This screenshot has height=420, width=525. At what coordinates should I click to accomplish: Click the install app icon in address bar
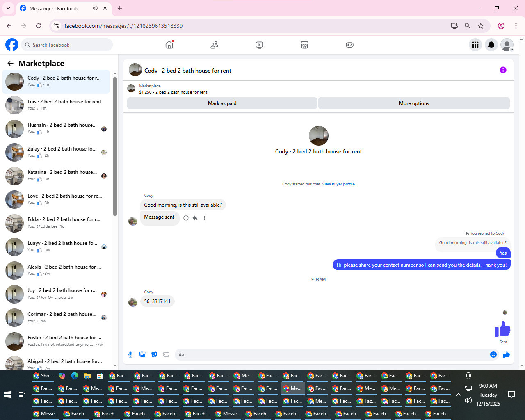[454, 26]
